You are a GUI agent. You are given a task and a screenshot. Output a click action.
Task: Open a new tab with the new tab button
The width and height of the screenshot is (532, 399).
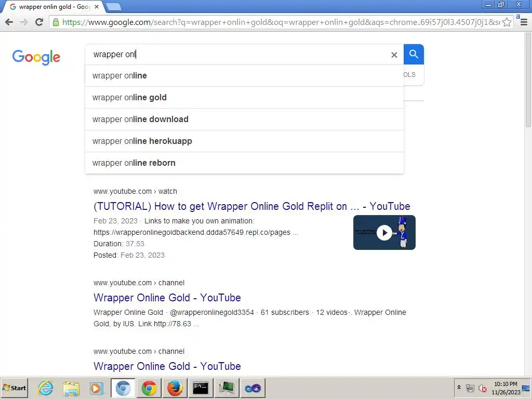coord(114,7)
